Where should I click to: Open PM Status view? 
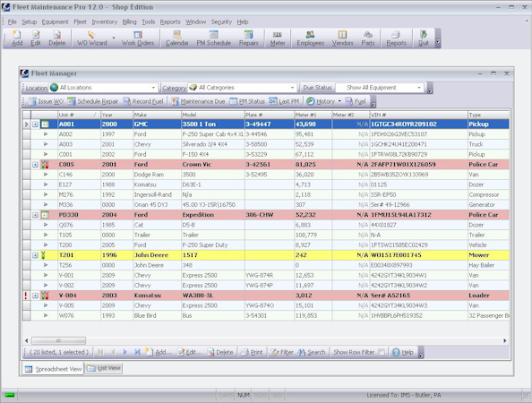click(247, 101)
